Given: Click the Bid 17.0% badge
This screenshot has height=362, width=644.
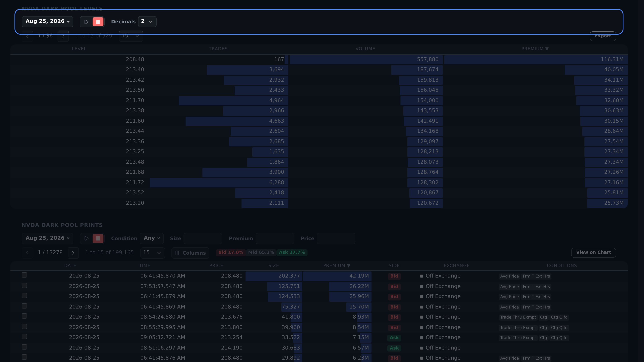Looking at the screenshot, I should click(231, 252).
